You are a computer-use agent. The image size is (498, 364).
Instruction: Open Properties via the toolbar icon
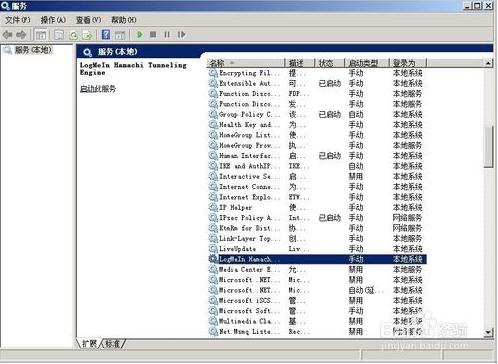coord(59,35)
